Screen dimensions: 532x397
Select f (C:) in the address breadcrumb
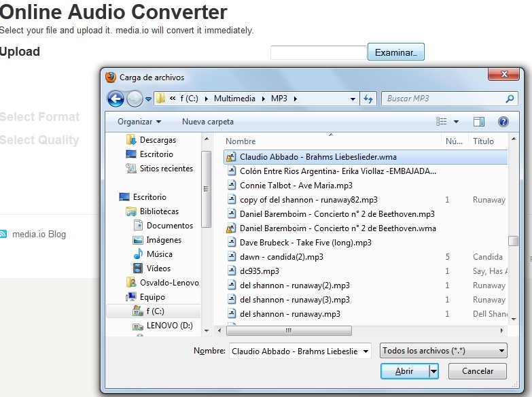click(x=190, y=99)
